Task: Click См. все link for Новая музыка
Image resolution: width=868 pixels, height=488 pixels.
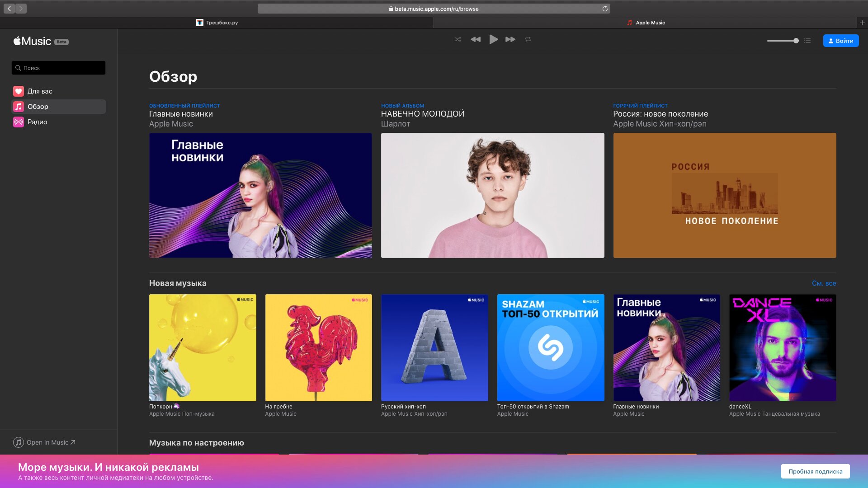Action: tap(824, 283)
